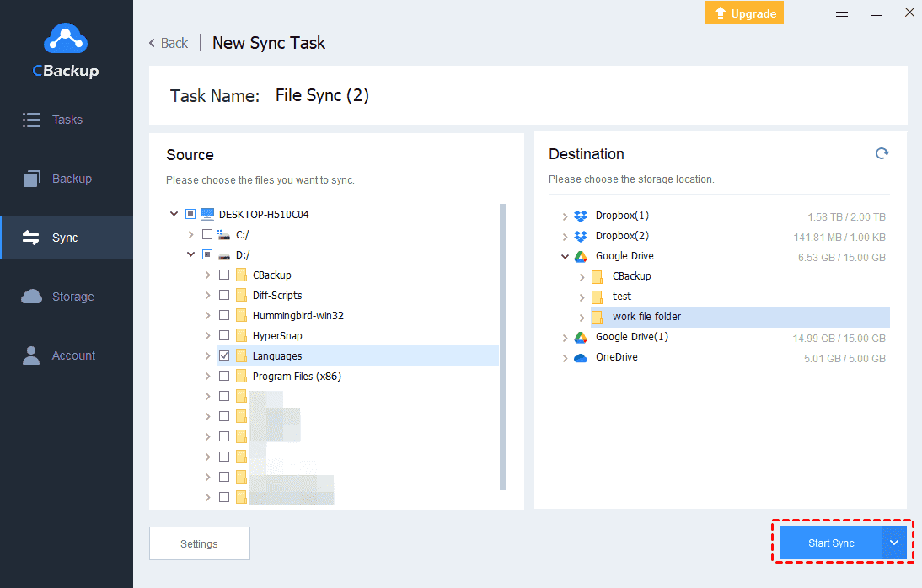This screenshot has height=588, width=922.
Task: Check the HyperSnap folder for sync
Action: pyautogui.click(x=224, y=335)
